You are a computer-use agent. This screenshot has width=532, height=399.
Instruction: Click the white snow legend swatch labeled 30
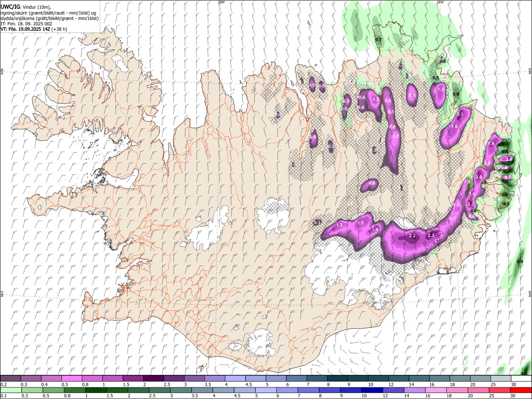[521, 378]
